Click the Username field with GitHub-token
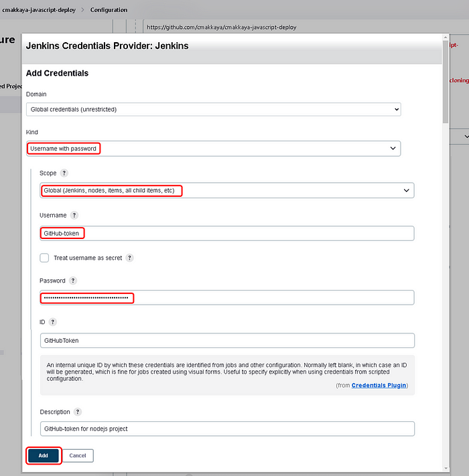 coord(227,233)
